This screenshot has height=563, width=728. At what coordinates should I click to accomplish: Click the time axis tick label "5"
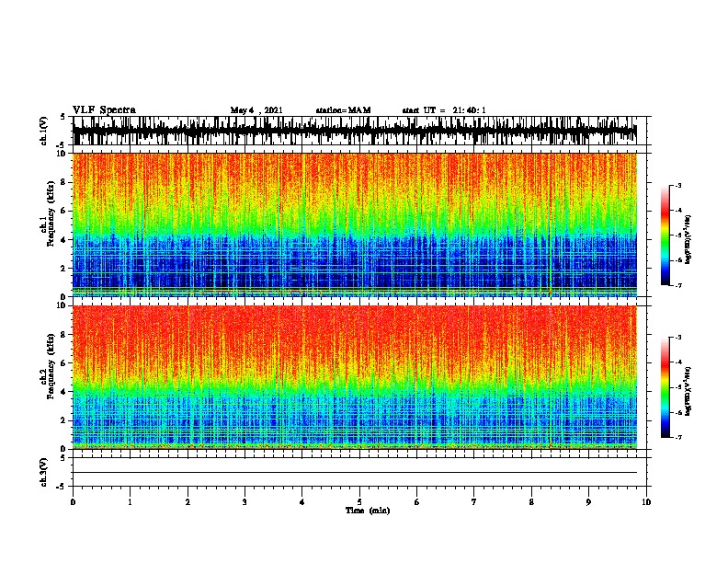[359, 501]
